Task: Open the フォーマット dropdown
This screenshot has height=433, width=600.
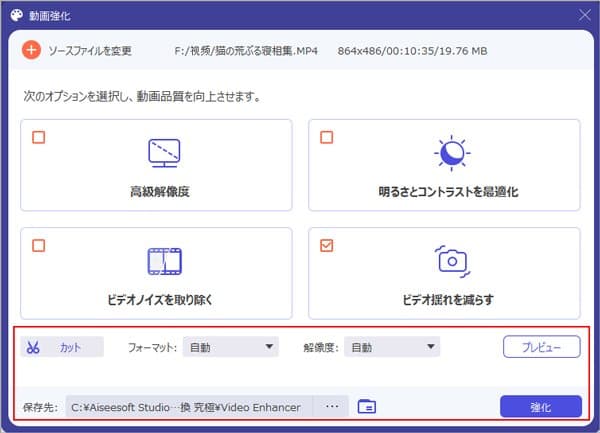Action: point(231,347)
